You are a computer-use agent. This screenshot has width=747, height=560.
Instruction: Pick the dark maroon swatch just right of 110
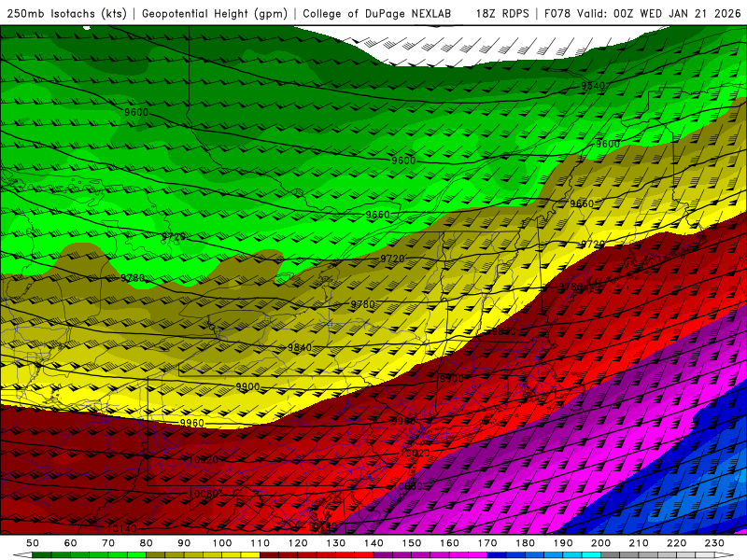(269, 555)
